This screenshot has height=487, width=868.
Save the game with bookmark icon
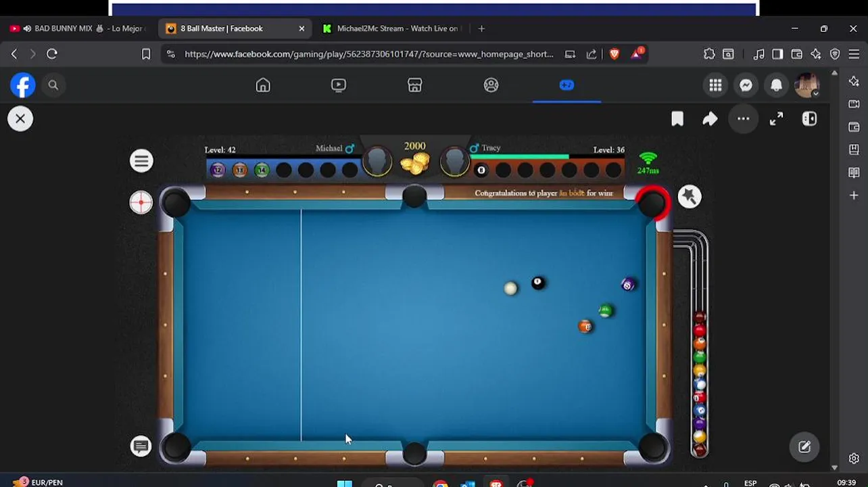pos(677,119)
